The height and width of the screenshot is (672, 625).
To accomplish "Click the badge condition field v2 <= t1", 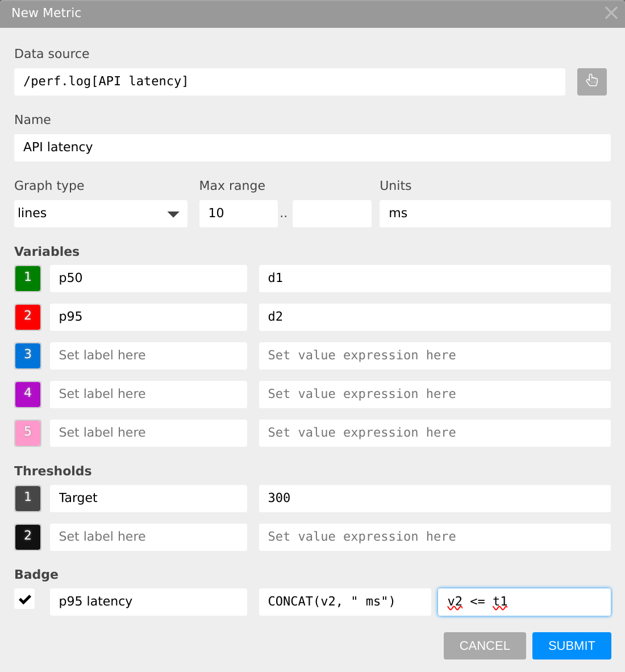I will tap(524, 602).
